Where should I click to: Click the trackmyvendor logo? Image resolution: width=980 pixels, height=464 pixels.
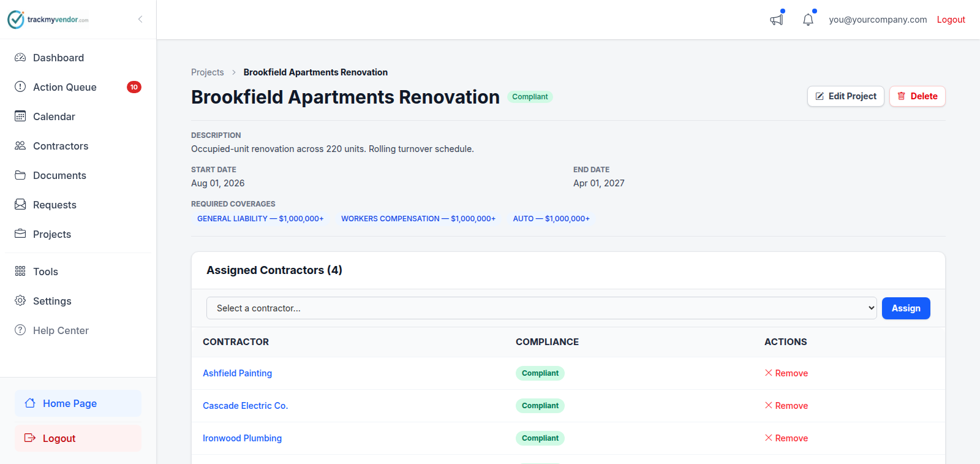click(x=48, y=20)
